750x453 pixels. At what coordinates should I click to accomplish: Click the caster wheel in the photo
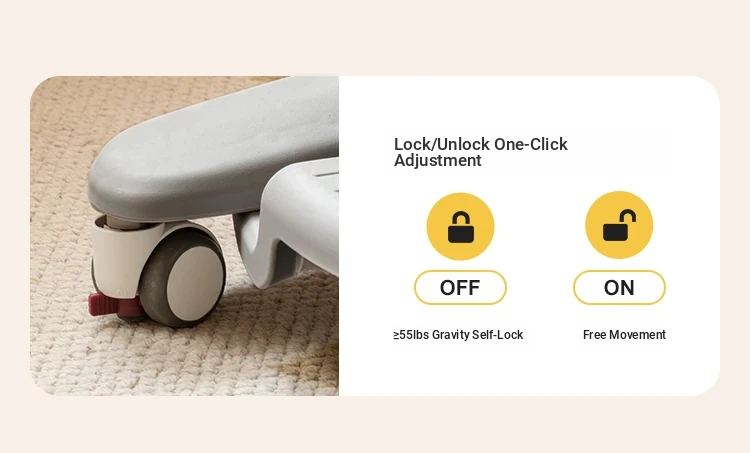coord(184,277)
